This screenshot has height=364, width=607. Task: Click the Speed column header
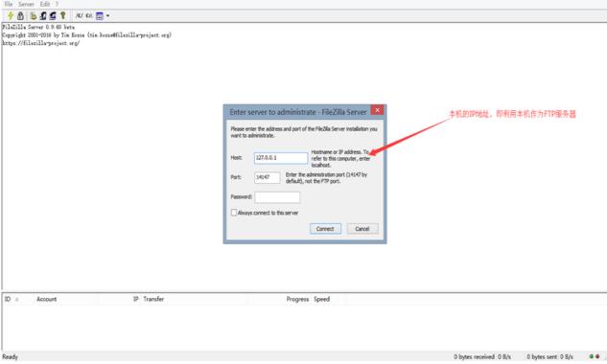pos(321,299)
